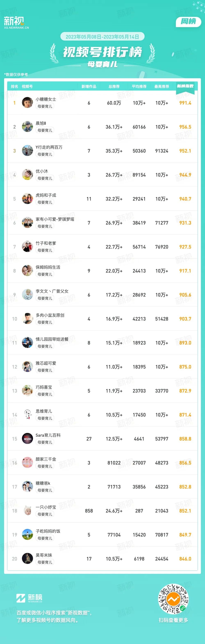Click the 新榜 logo in the footer
The height and width of the screenshot is (644, 205).
[x=29, y=598]
